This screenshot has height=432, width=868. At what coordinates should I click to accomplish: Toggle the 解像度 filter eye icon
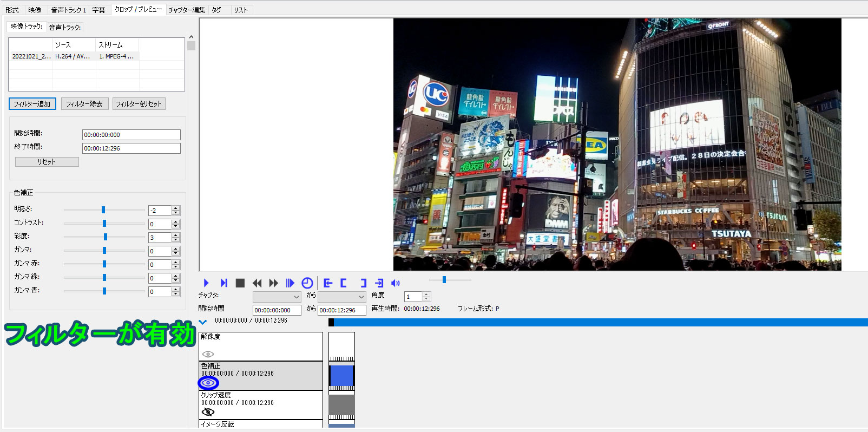pos(208,354)
